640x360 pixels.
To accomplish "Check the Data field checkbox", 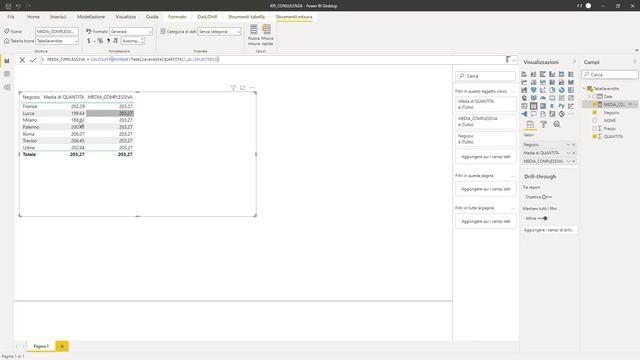I will pos(594,97).
